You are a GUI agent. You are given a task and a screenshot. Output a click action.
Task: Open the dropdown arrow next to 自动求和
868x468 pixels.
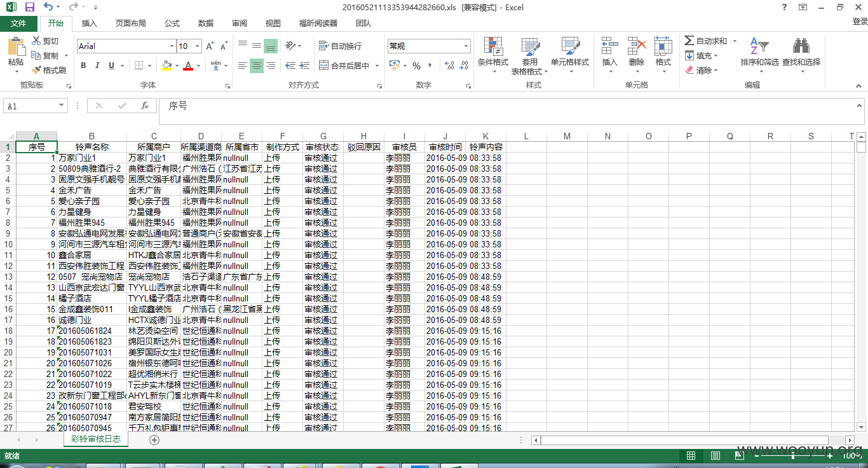click(x=735, y=41)
